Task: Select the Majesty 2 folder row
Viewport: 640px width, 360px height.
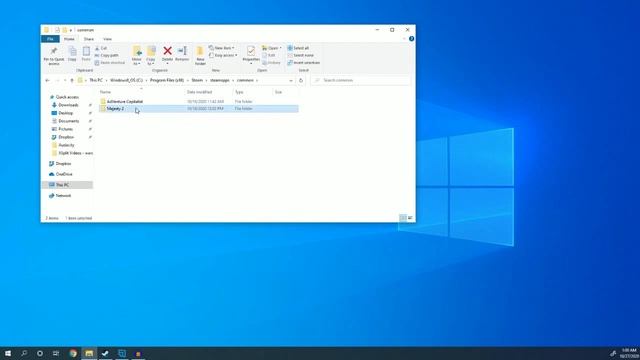Action: pos(198,109)
